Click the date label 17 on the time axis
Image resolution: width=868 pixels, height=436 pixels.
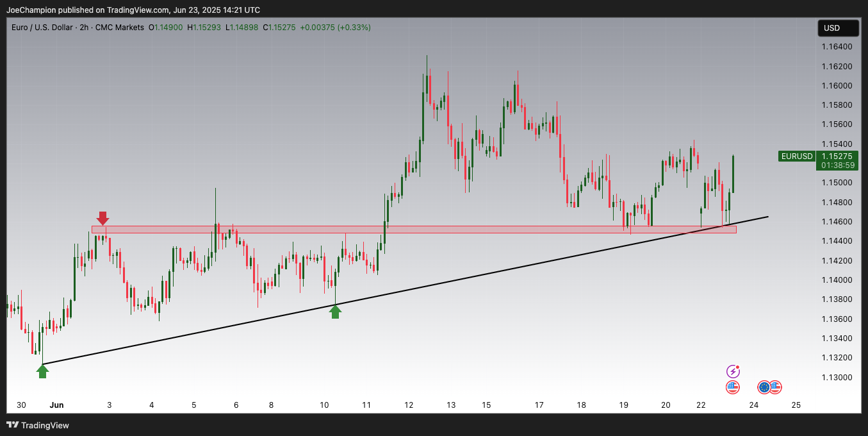point(539,405)
